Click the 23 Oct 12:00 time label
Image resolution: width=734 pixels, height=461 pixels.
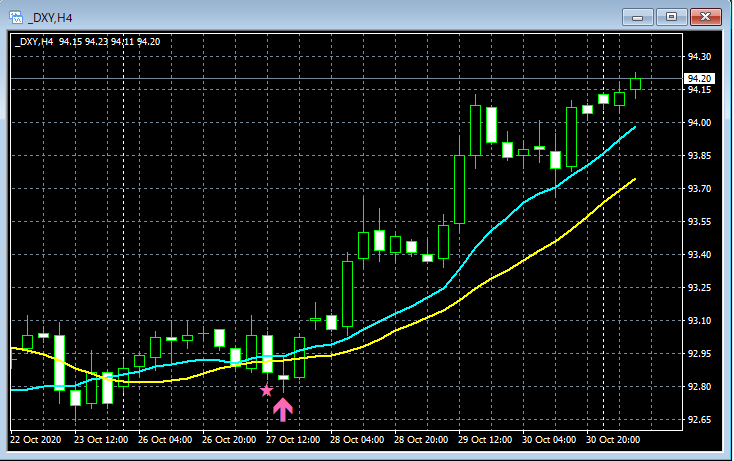point(101,440)
